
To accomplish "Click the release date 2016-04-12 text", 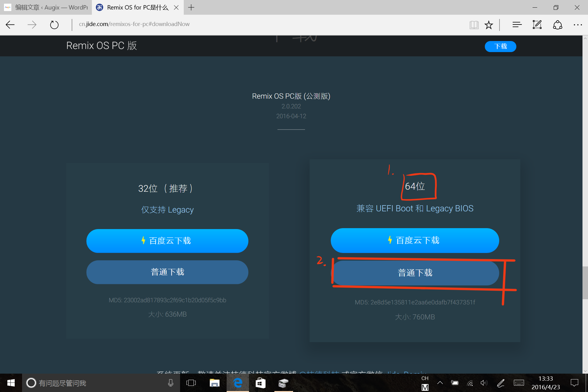I will coord(291,116).
